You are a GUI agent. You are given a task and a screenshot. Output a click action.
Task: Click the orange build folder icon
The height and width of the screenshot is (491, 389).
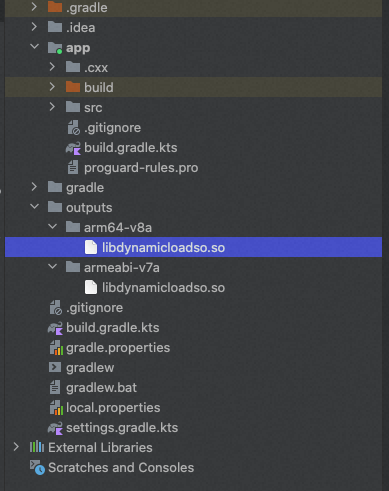73,87
